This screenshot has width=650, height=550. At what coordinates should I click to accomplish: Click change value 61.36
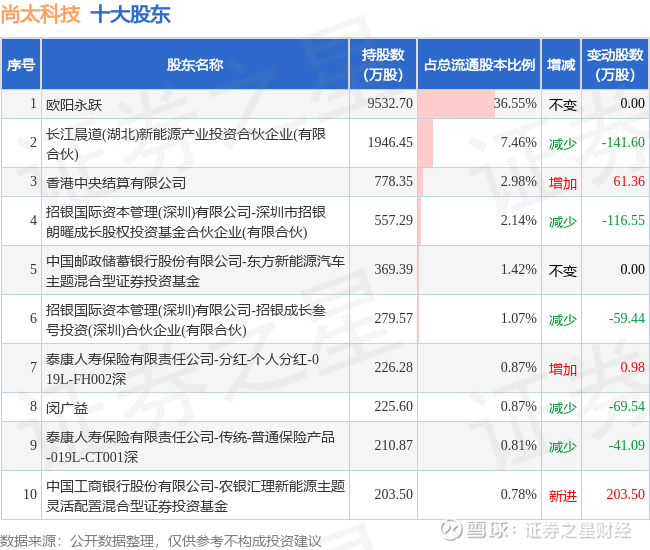(629, 182)
